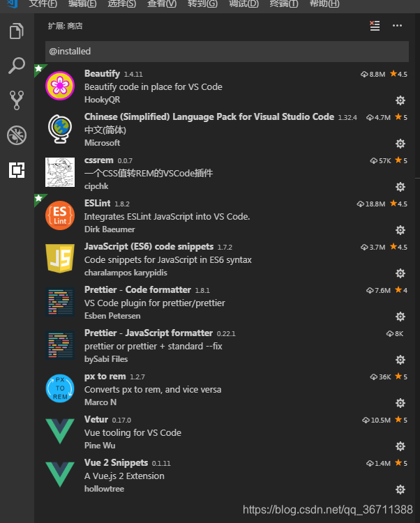Click publisher name hollowtree
Screen dimensions: 420x523
click(x=104, y=489)
